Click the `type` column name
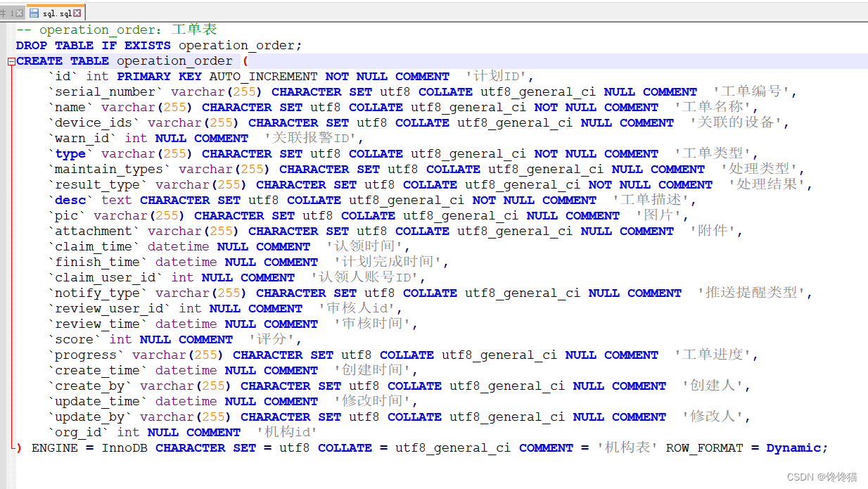 tap(70, 153)
